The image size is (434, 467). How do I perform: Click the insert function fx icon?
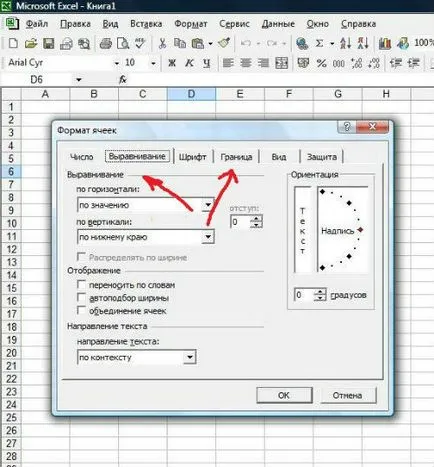pyautogui.click(x=123, y=79)
